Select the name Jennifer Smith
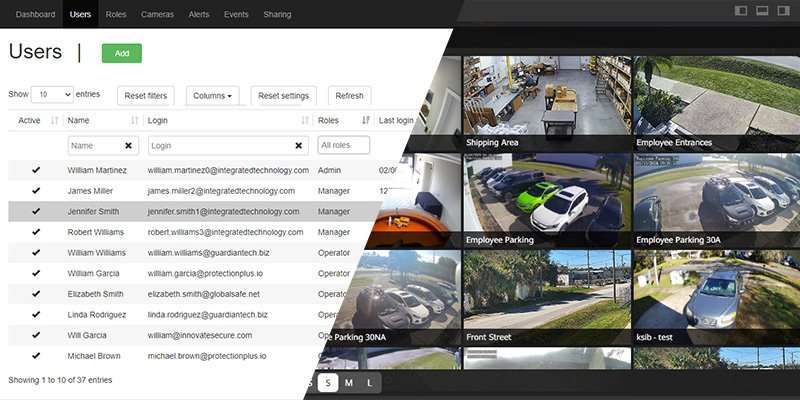This screenshot has width=800, height=400. (93, 212)
